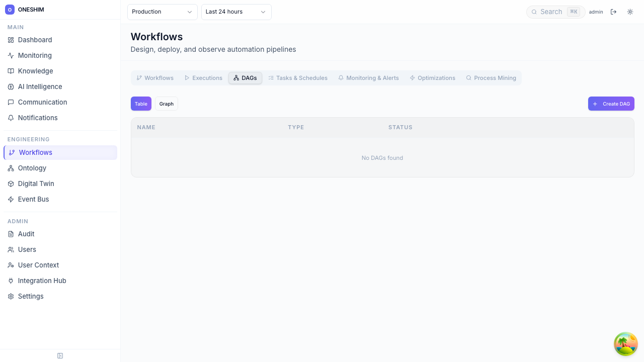The height and width of the screenshot is (362, 644).
Task: Switch to the Executions tab
Action: click(x=203, y=78)
